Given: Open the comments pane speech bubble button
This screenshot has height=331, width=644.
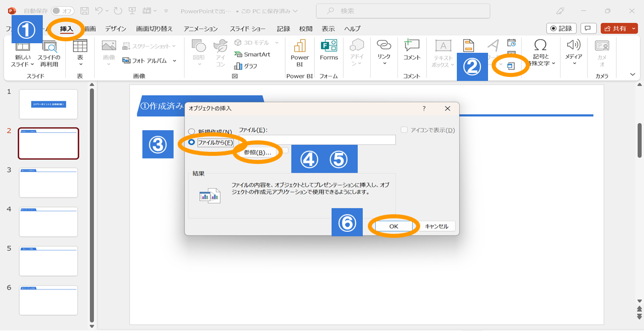Looking at the screenshot, I should [589, 29].
